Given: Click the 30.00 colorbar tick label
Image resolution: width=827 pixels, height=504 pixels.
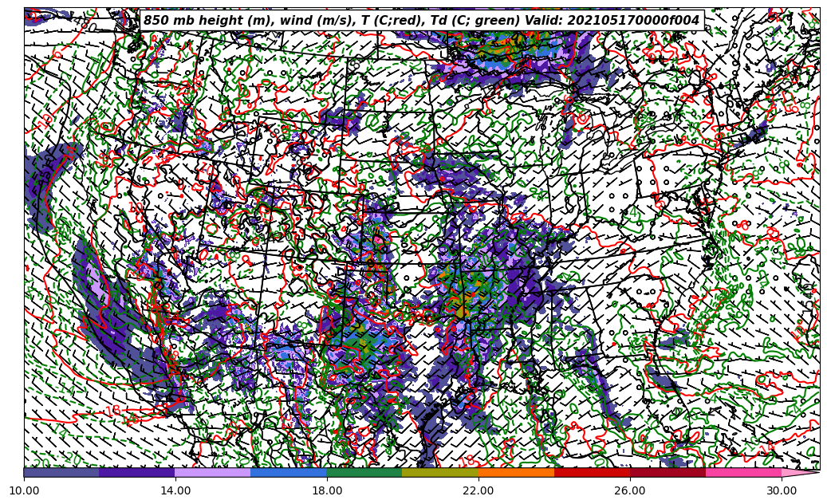Looking at the screenshot, I should (x=782, y=490).
